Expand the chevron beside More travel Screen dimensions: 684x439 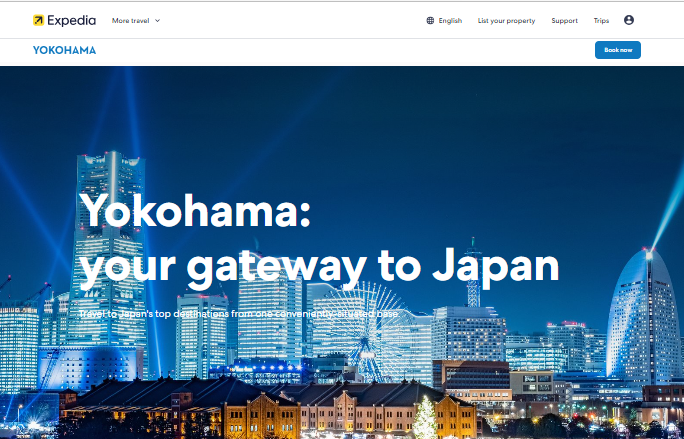click(x=157, y=21)
